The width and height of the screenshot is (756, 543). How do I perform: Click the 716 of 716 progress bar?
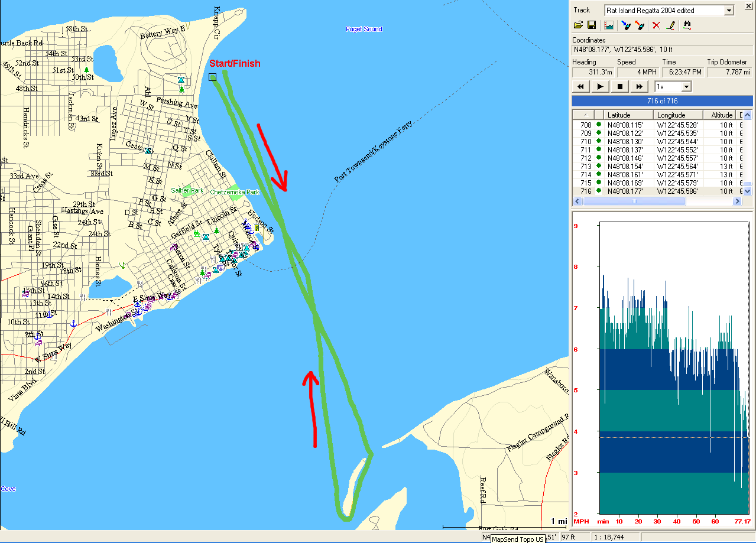pyautogui.click(x=662, y=101)
